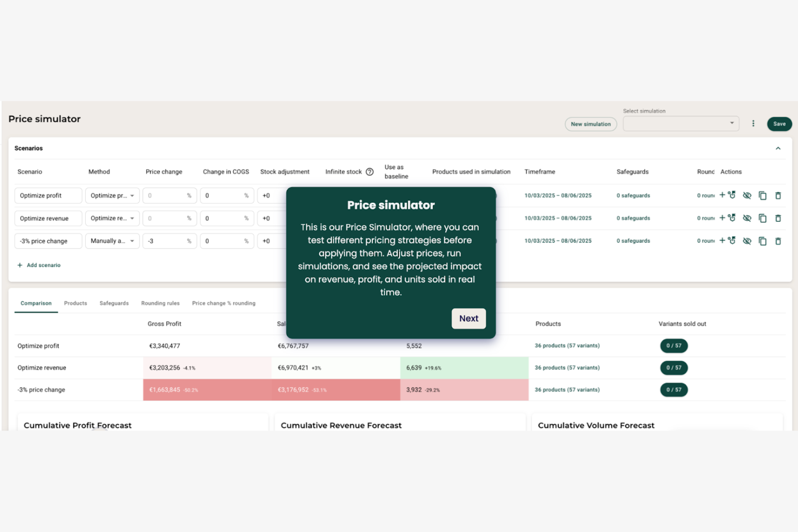This screenshot has width=798, height=532.
Task: Show the hidden Optimize revenue scenario
Action: 747,218
